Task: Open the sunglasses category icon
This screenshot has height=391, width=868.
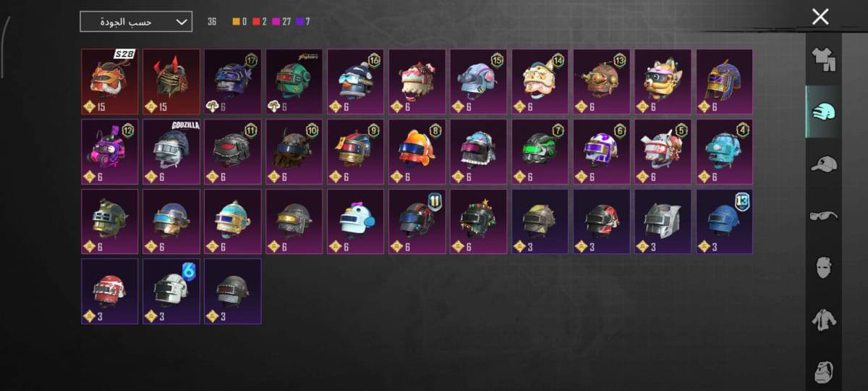Action: [823, 215]
